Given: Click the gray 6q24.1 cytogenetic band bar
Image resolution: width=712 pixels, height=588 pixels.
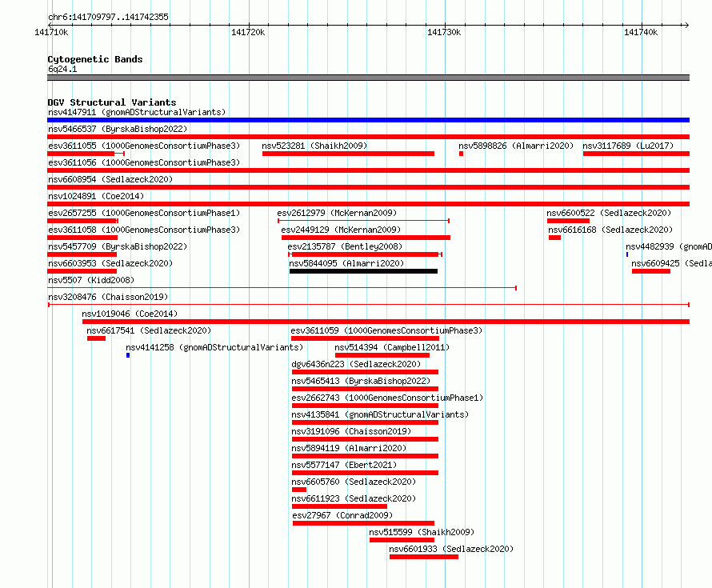Looking at the screenshot, I should (368, 78).
